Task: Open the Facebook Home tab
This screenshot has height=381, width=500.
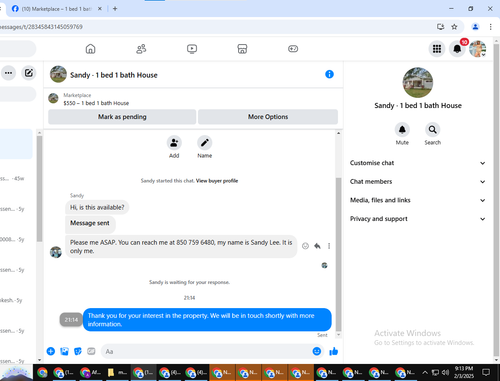Action: (x=90, y=49)
